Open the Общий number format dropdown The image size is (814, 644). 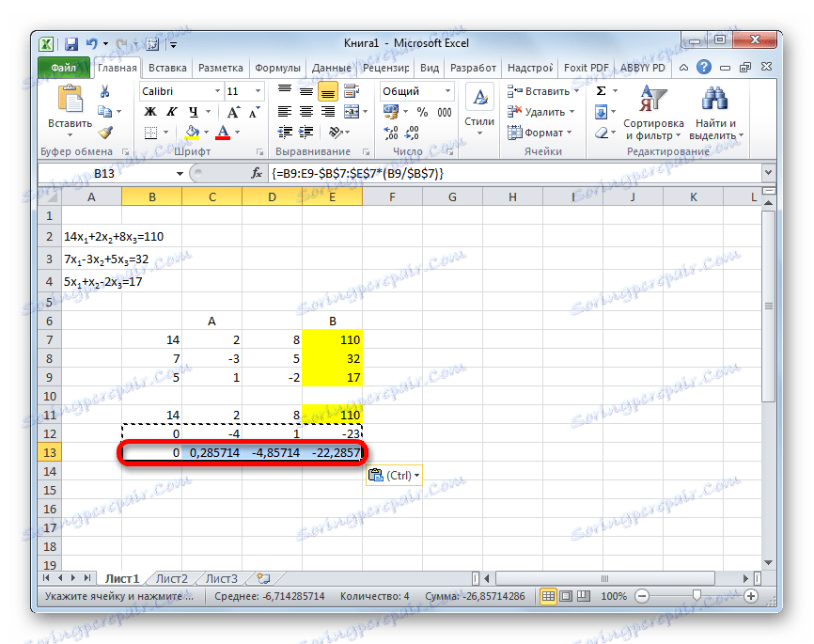448,91
